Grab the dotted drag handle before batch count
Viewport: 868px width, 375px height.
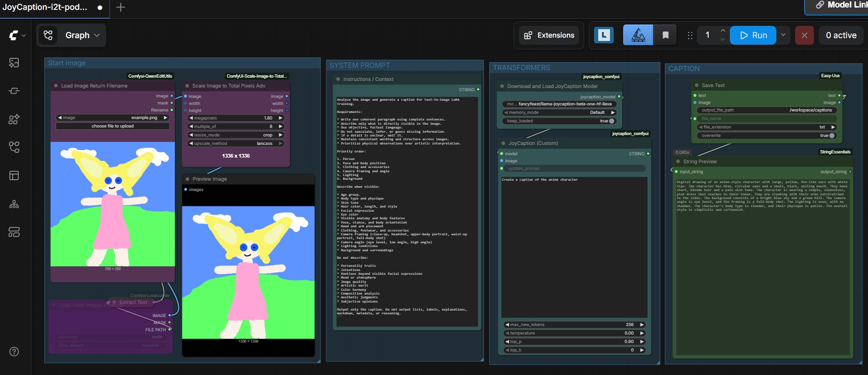click(690, 35)
